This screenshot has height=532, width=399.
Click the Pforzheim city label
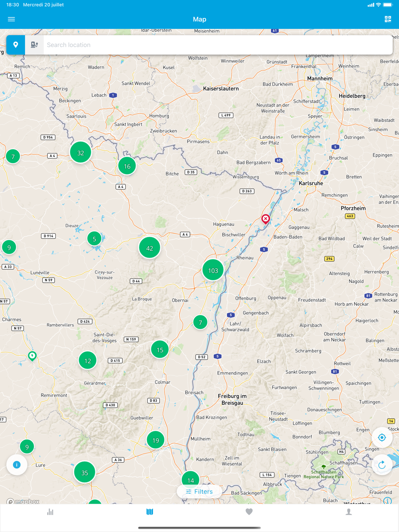click(353, 208)
